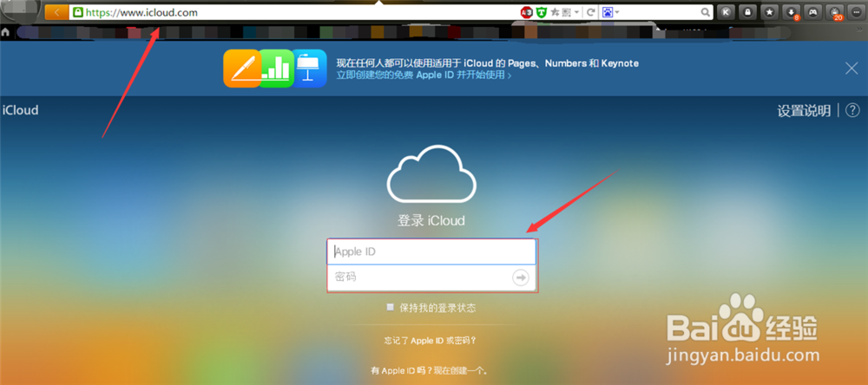Reload the page with the refresh icon
The width and height of the screenshot is (868, 385).
coord(590,12)
